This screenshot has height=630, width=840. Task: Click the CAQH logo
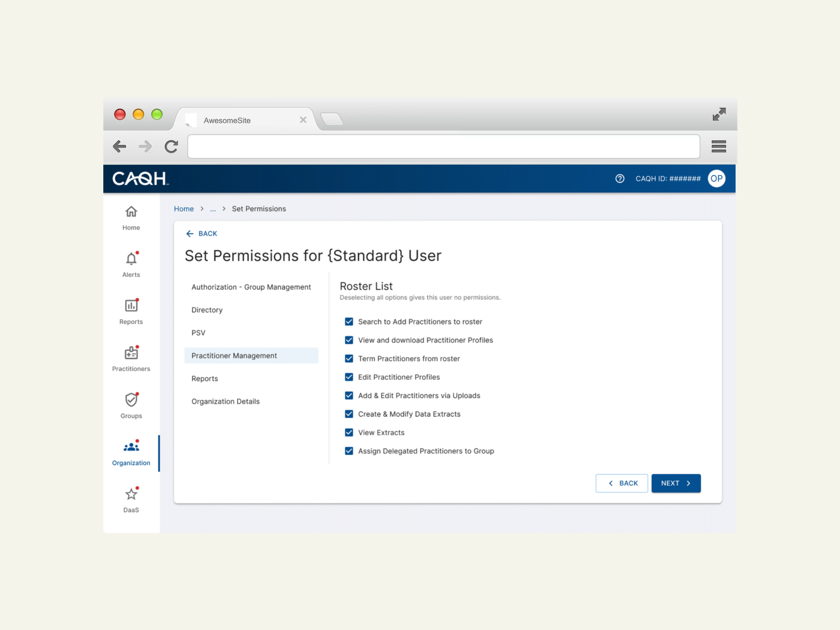point(140,178)
